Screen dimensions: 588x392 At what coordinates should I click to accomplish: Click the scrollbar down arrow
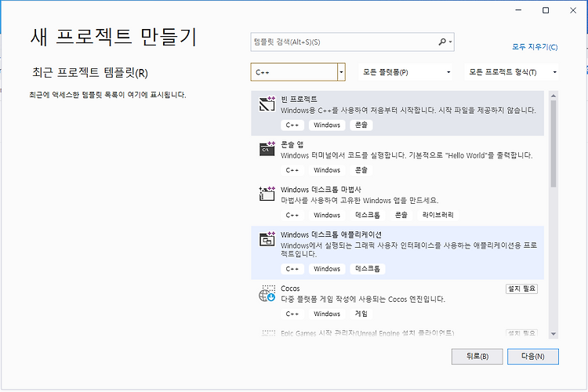point(554,334)
